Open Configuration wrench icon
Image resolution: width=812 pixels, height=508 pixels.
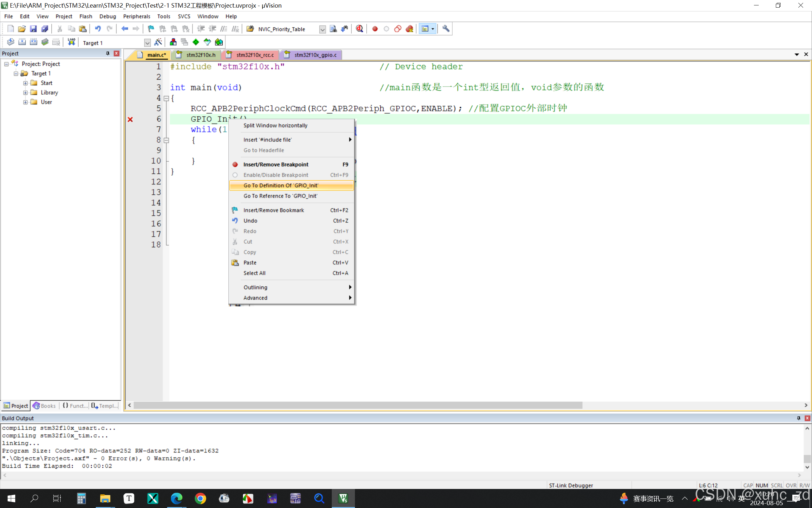click(446, 29)
